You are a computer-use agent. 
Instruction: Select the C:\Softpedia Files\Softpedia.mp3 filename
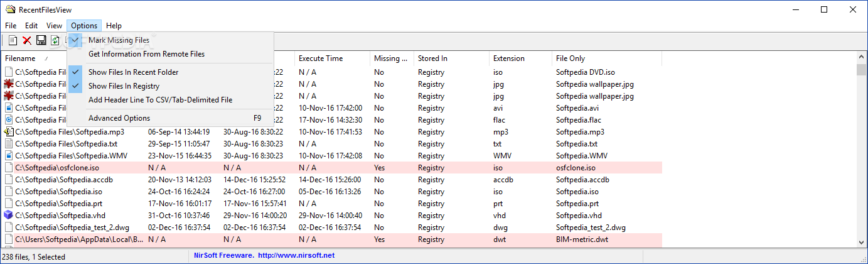[x=70, y=132]
